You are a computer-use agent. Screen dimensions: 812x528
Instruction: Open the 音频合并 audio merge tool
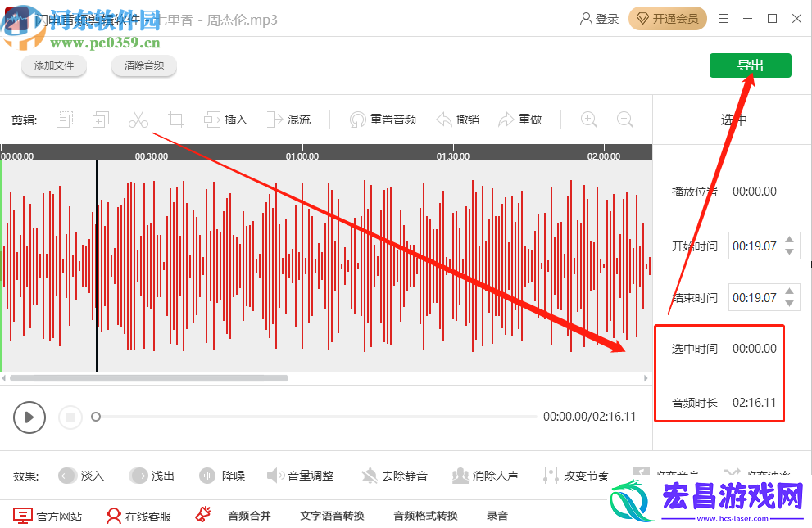pos(249,516)
